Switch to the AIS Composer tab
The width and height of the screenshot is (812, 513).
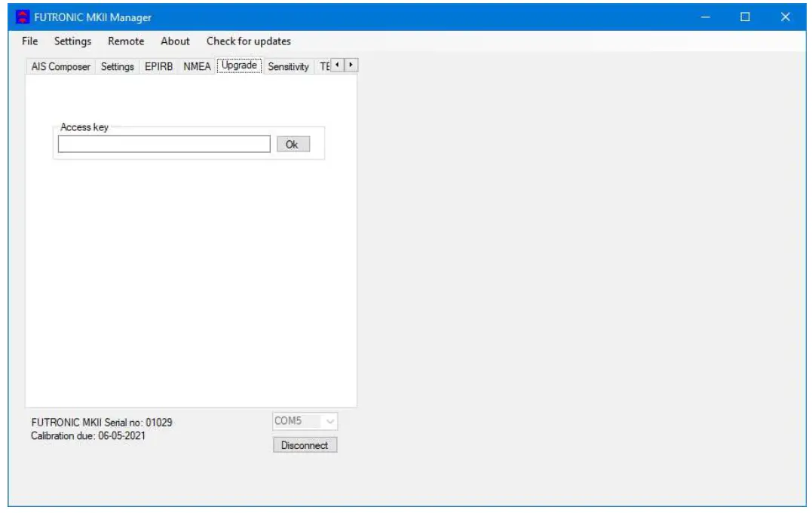[x=60, y=67]
